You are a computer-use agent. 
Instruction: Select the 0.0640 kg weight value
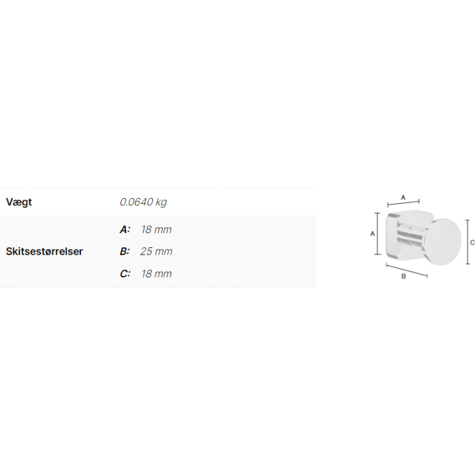(143, 202)
